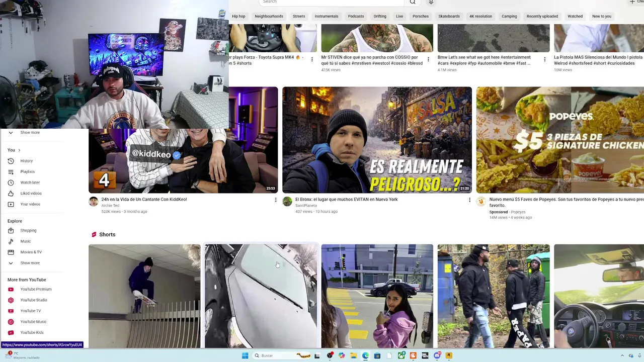Image resolution: width=644 pixels, height=362 pixels.
Task: Activate voice search microphone
Action: pyautogui.click(x=431, y=2)
